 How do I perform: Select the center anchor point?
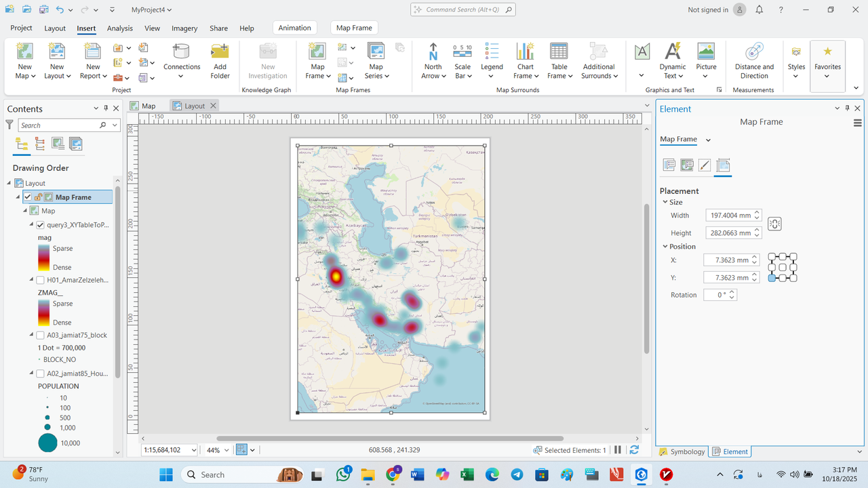click(783, 267)
